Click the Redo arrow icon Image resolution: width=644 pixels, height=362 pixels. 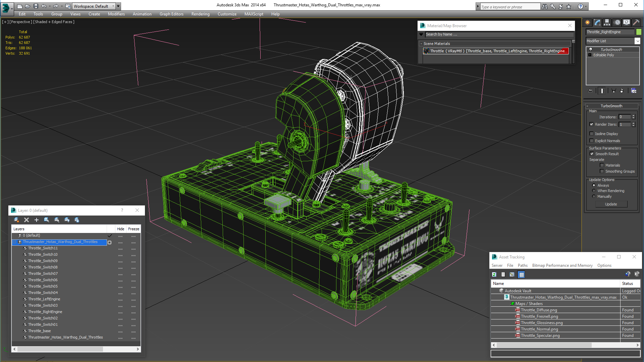[x=56, y=6]
